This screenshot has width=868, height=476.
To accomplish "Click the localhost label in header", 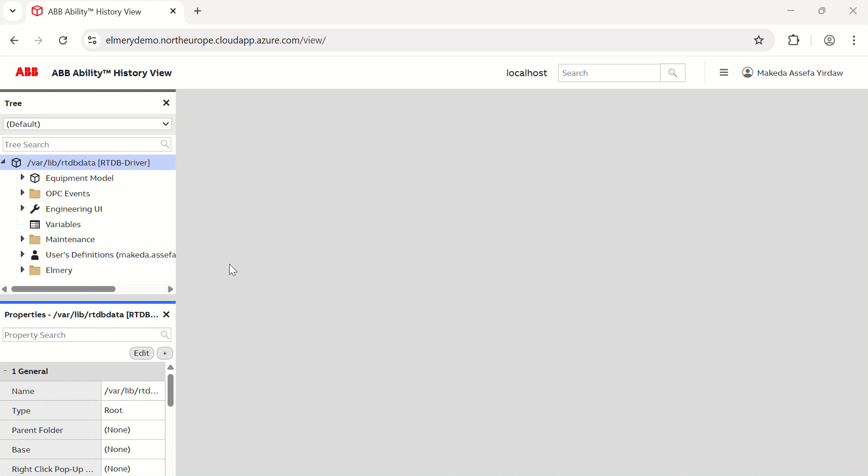I will coord(526,73).
